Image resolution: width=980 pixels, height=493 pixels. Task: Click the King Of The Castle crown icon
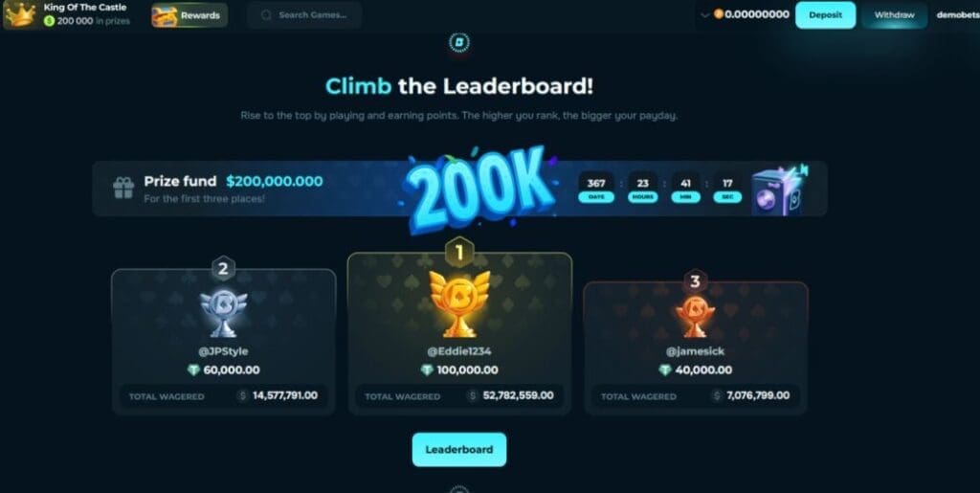point(21,15)
